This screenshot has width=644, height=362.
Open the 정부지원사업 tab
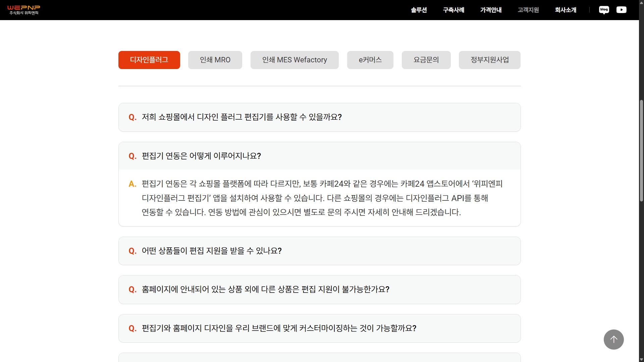point(489,60)
